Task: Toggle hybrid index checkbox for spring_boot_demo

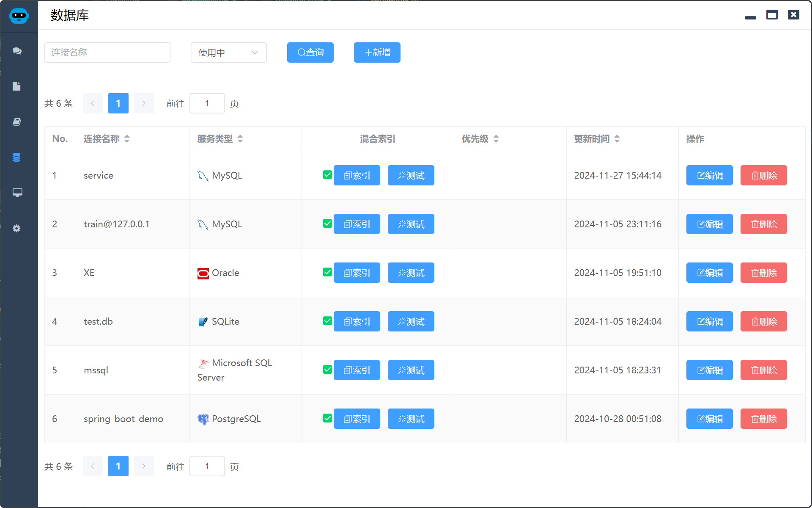Action: coord(327,418)
